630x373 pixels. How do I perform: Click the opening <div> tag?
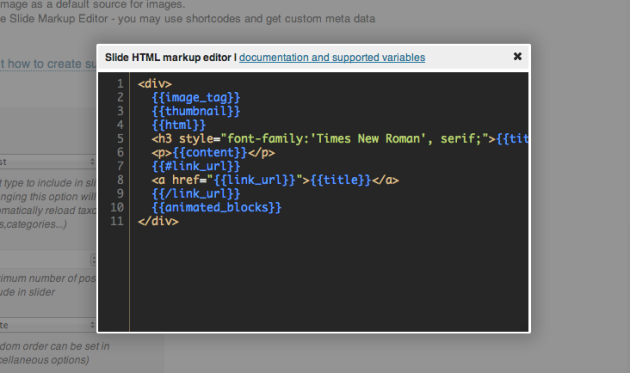click(155, 84)
